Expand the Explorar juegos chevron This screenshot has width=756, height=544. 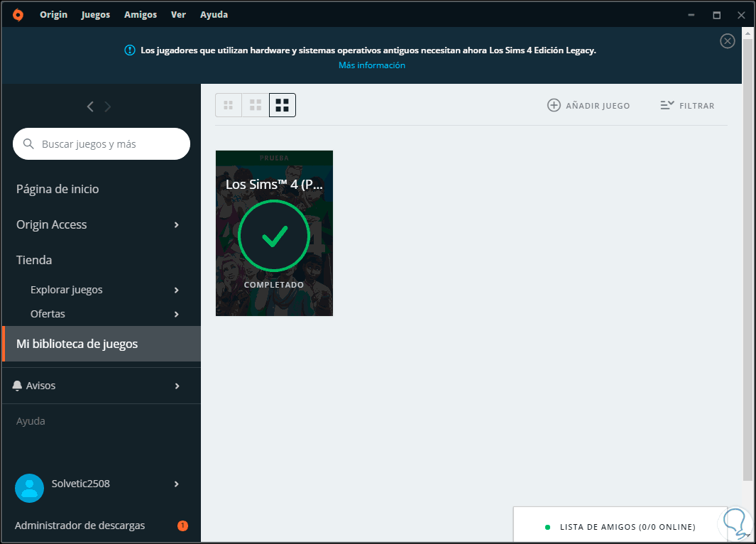[177, 290]
